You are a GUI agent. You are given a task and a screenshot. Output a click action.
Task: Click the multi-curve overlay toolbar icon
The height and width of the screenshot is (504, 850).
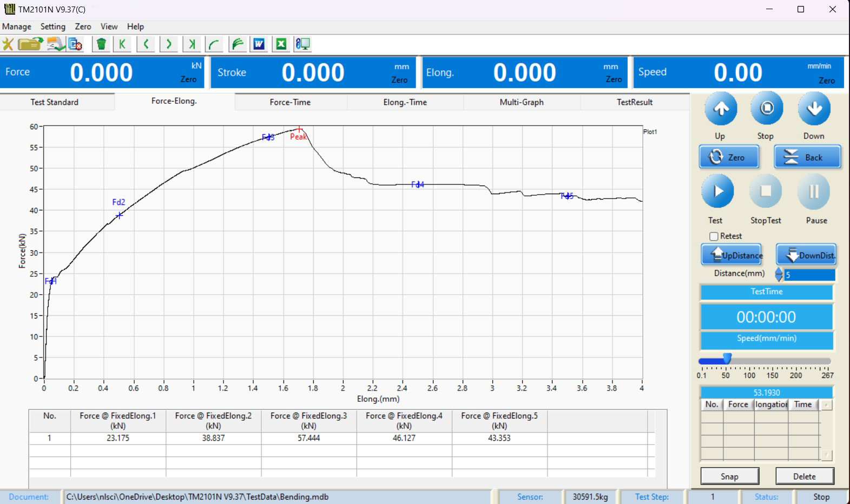(x=237, y=44)
